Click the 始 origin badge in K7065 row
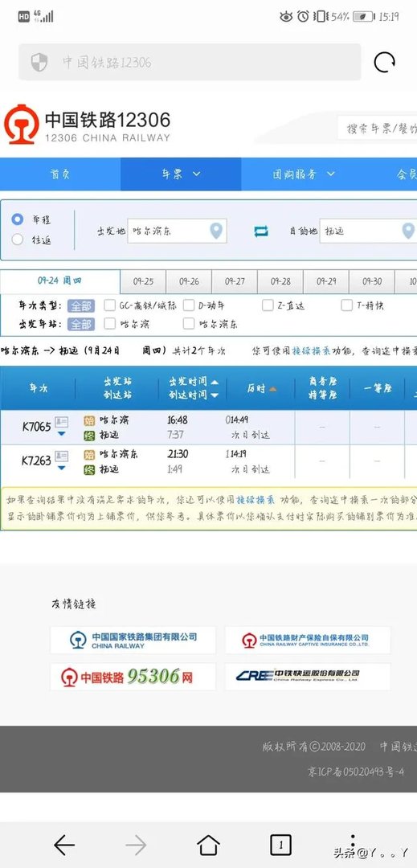This screenshot has height=868, width=417. tap(89, 420)
